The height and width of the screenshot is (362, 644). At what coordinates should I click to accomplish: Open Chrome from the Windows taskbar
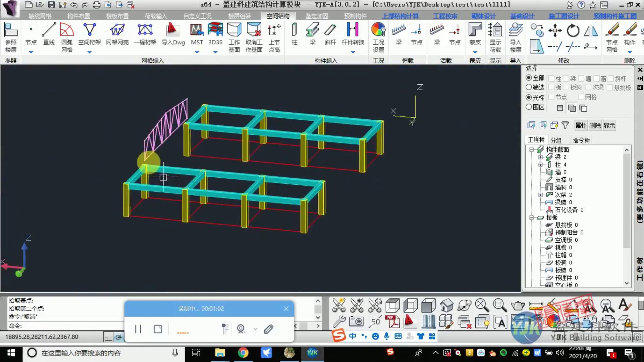243,353
